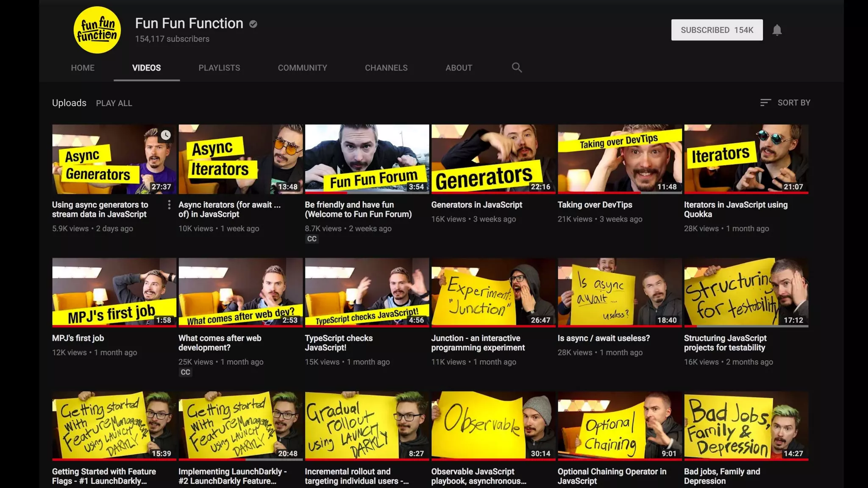The width and height of the screenshot is (868, 488).
Task: Click the notification bell icon
Action: tap(776, 30)
